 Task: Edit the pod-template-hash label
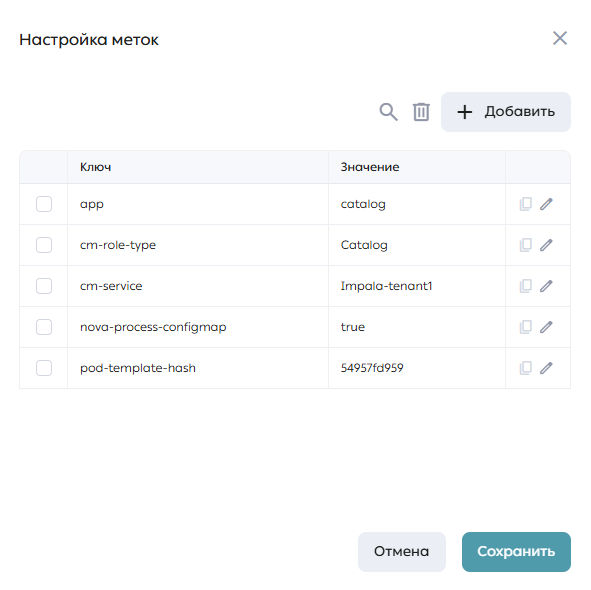546,368
